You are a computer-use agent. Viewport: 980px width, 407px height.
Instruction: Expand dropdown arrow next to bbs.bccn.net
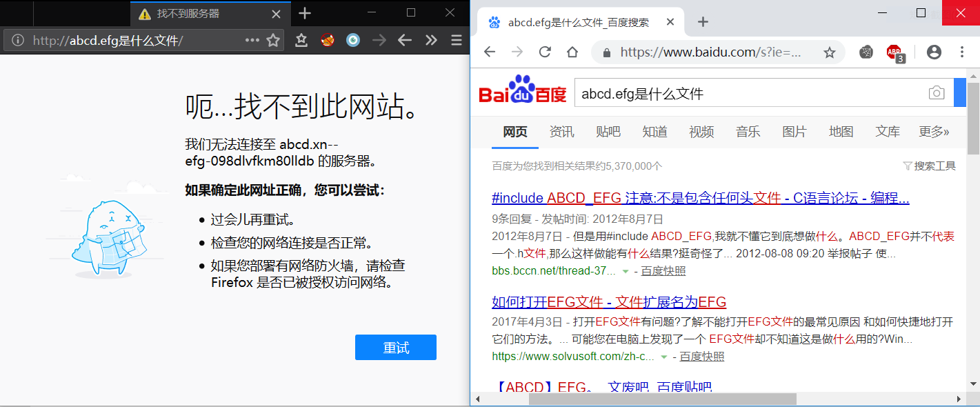[626, 271]
